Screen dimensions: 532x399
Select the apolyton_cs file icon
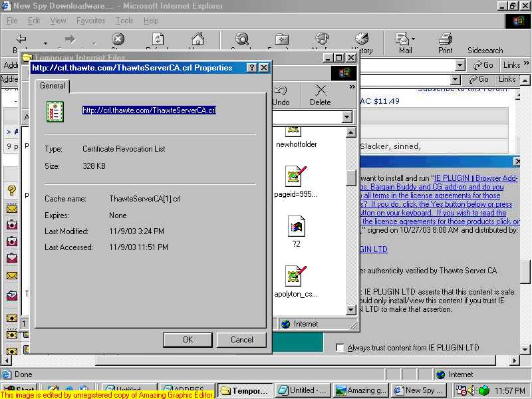[295, 275]
